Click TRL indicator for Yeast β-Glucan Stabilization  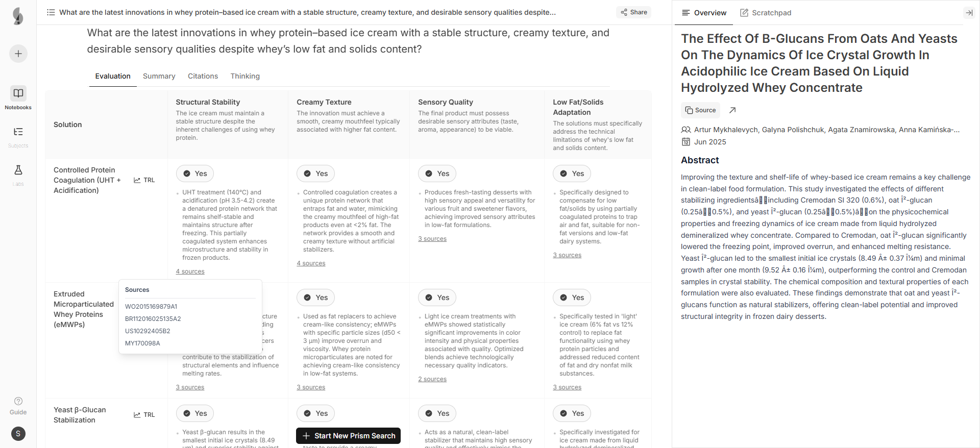click(144, 415)
